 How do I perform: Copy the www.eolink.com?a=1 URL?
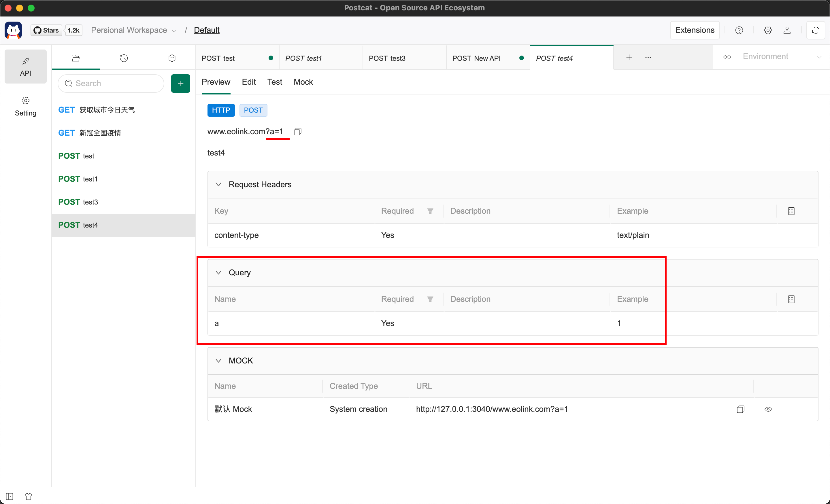coord(297,132)
